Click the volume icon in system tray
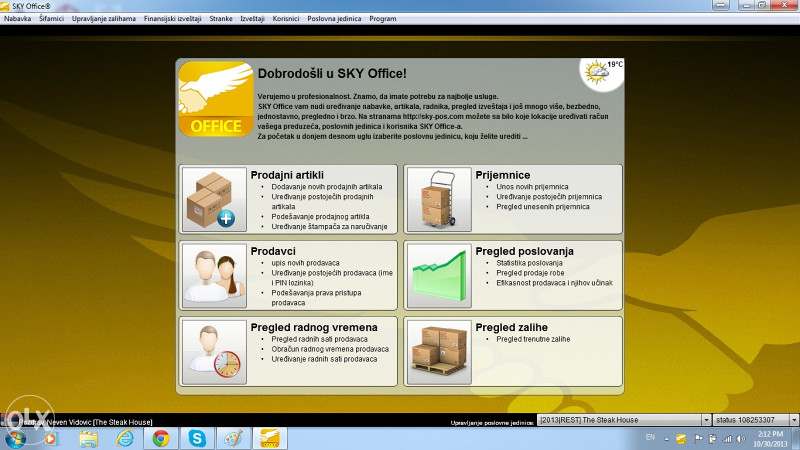 [x=741, y=439]
